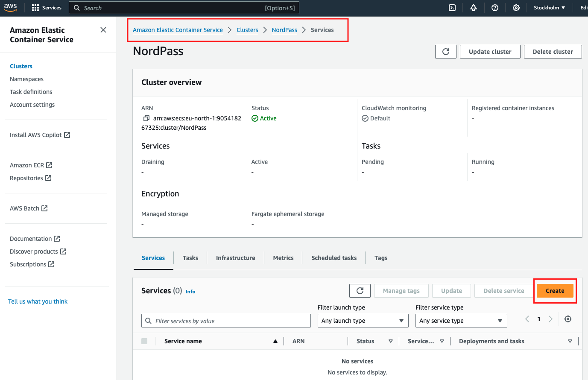588x380 pixels.
Task: Switch to the Scheduled tasks tab
Action: click(x=334, y=258)
